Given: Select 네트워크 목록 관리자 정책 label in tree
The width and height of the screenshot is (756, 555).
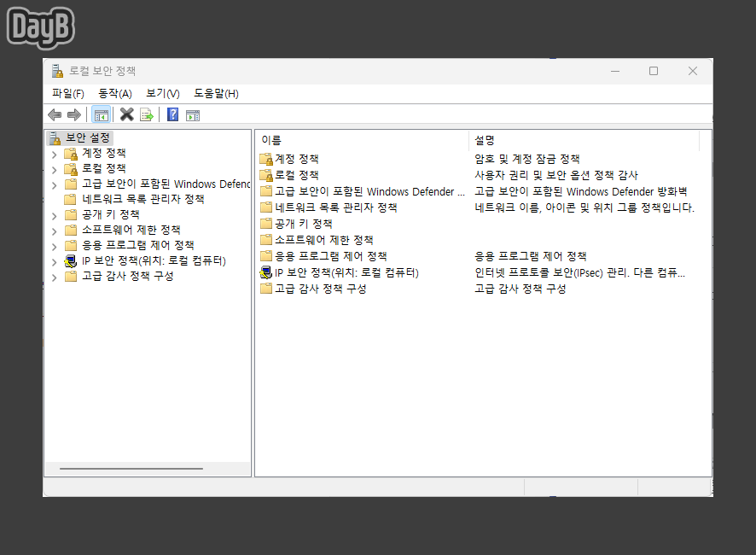Looking at the screenshot, I should coord(143,199).
